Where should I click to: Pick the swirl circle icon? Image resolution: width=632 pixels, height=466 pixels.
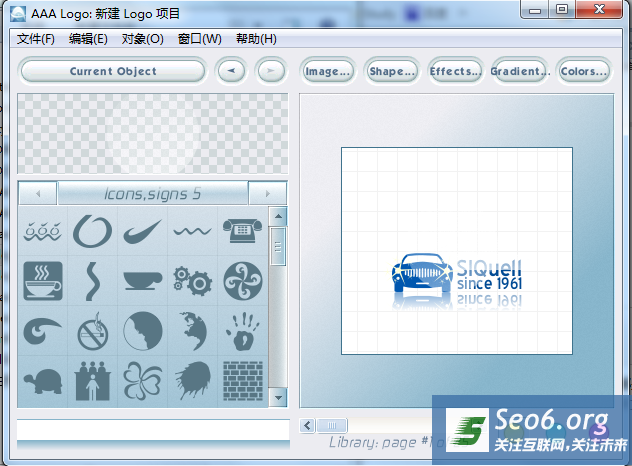[x=92, y=231]
